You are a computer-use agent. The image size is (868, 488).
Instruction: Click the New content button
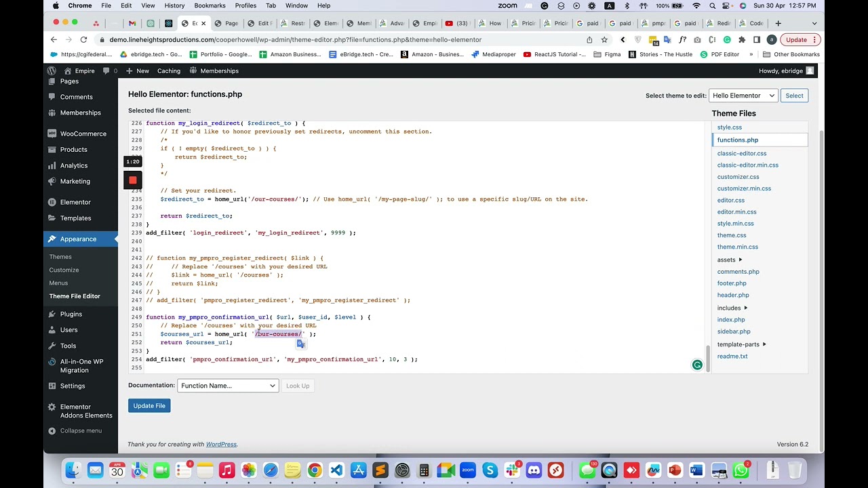click(138, 70)
